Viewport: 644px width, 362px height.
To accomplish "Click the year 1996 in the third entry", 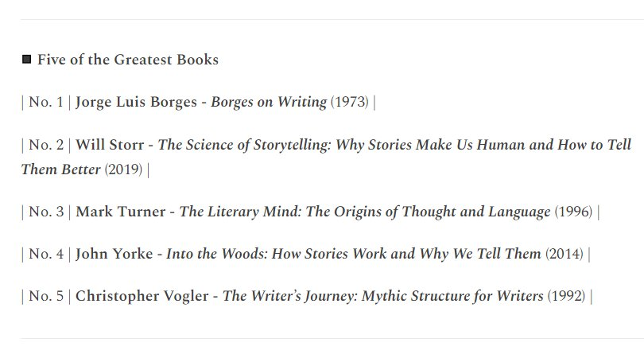I will (572, 212).
